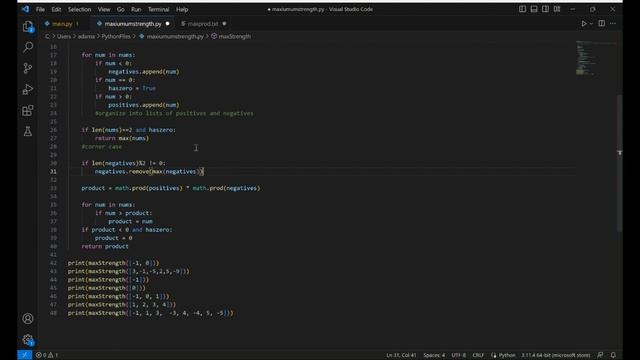This screenshot has width=640, height=360.
Task: Click the C: breadcrumb segment
Action: pyautogui.click(x=47, y=36)
